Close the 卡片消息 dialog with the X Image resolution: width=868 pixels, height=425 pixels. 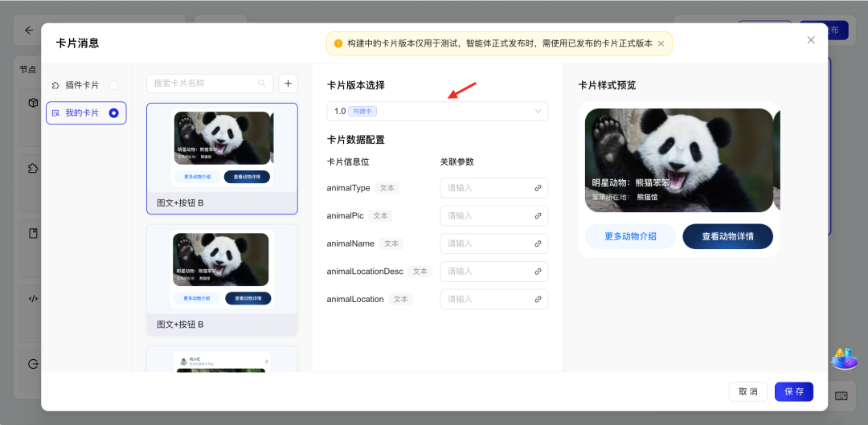coord(811,40)
